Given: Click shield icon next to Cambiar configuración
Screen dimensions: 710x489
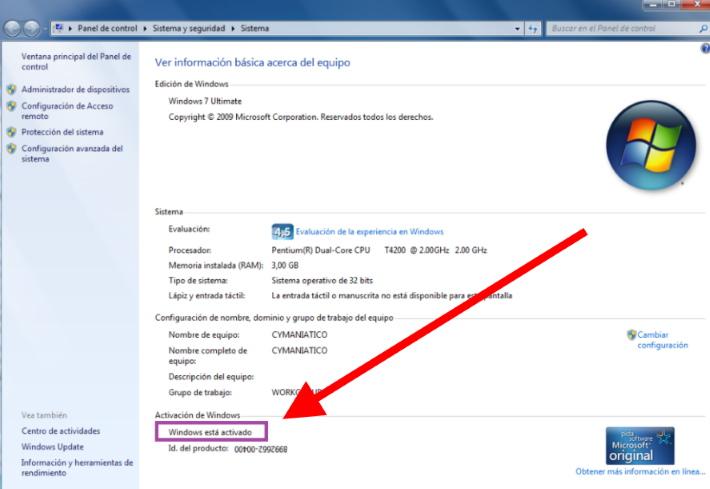Looking at the screenshot, I should coord(631,335).
